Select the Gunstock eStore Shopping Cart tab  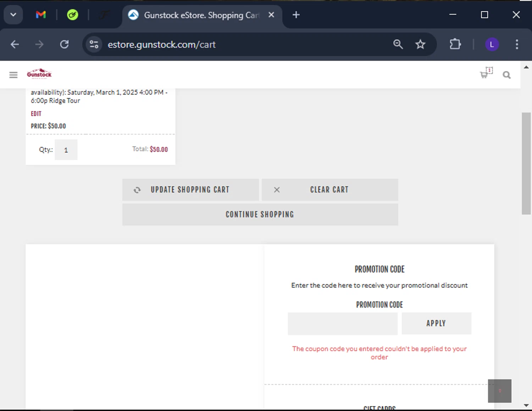[x=202, y=15]
